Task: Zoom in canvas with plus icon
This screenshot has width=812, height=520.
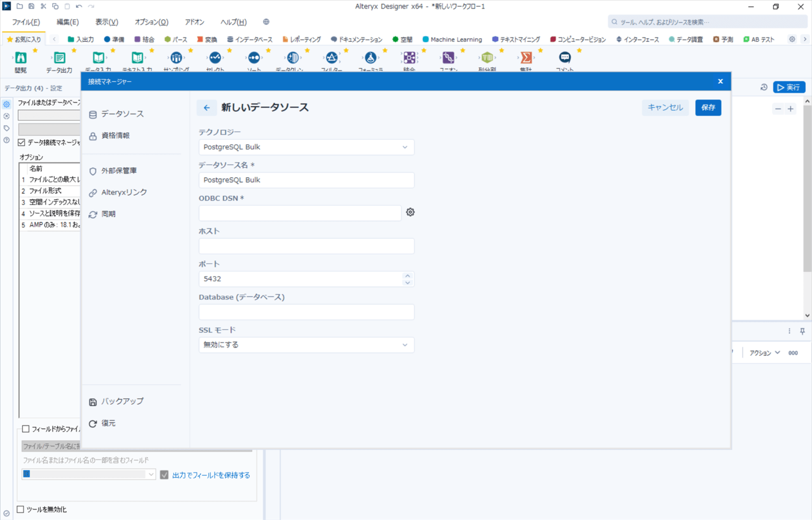Action: (x=790, y=109)
